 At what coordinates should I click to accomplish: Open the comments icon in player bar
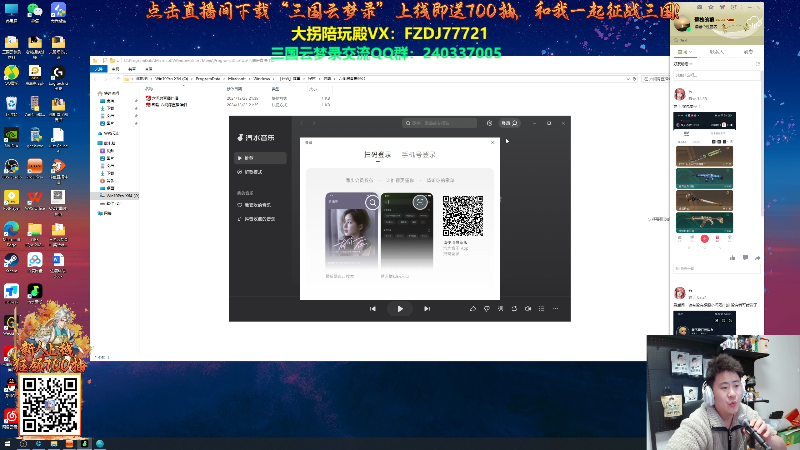[487, 309]
